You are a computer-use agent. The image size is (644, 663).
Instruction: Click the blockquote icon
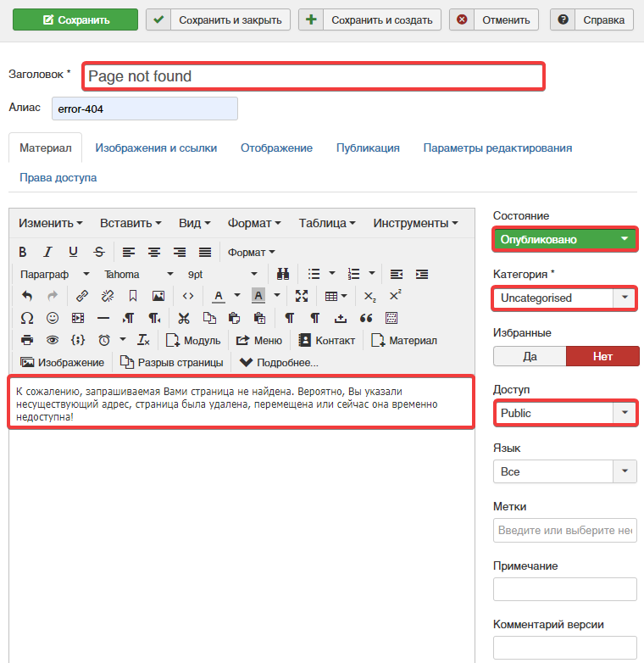click(366, 318)
